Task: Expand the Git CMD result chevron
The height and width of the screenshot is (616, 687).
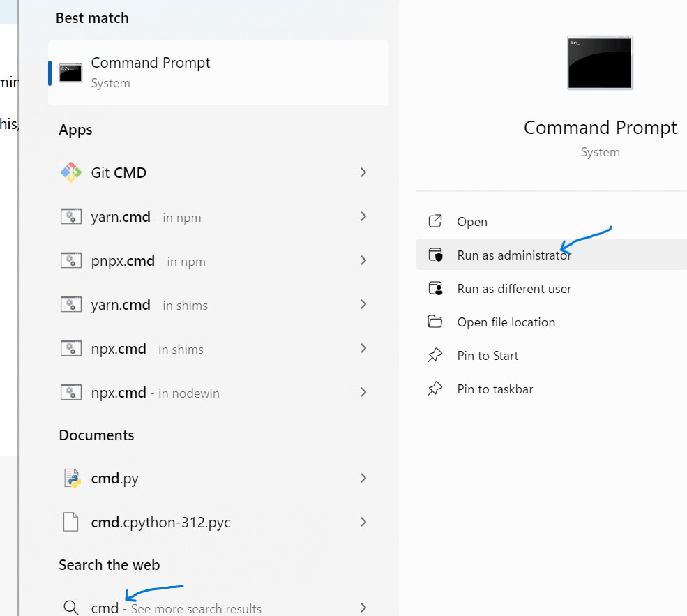Action: (x=363, y=172)
